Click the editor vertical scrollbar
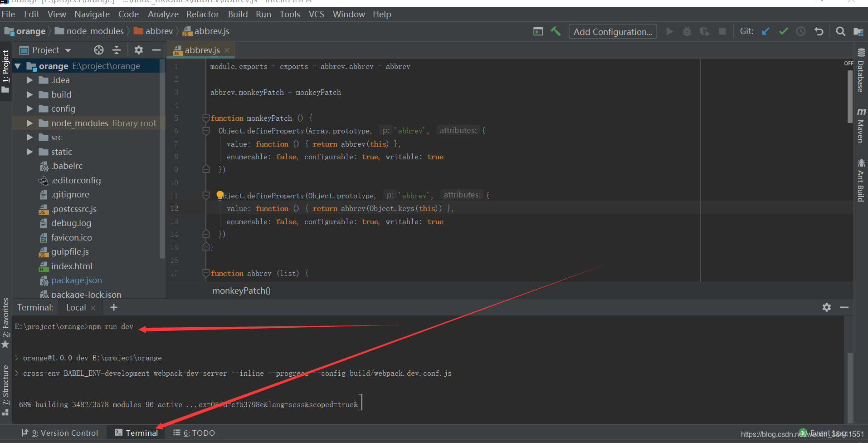The image size is (868, 443). [x=850, y=96]
